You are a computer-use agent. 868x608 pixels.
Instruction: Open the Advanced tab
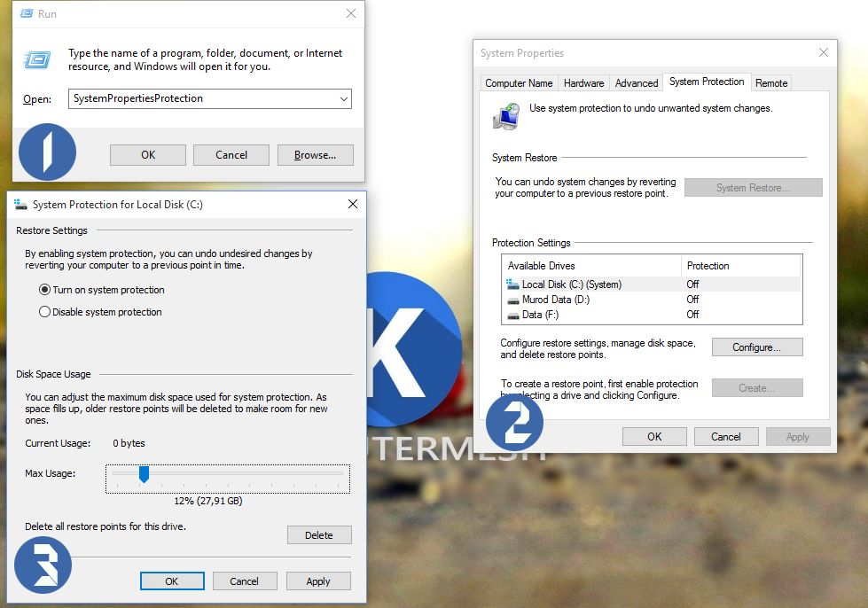[x=636, y=82]
